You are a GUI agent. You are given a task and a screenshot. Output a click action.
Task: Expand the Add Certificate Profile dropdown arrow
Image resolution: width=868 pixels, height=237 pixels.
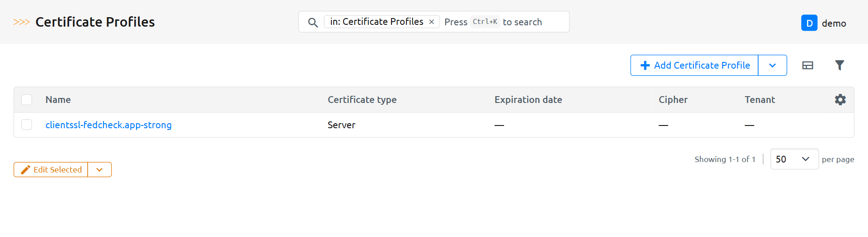[772, 65]
